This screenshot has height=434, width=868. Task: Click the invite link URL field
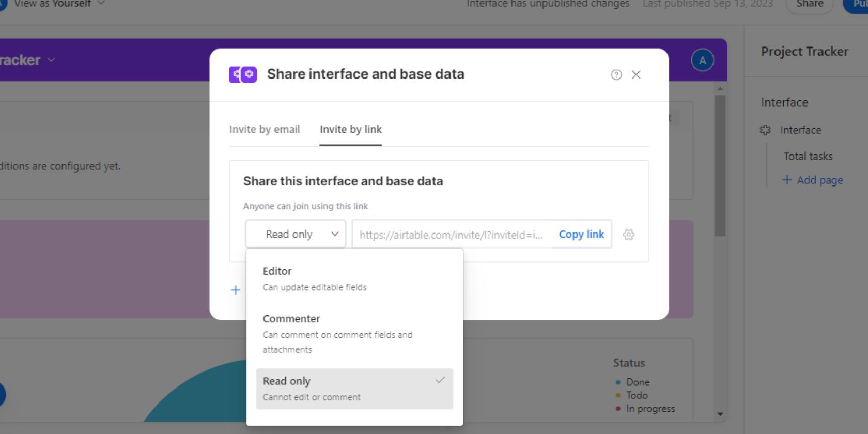[451, 235]
